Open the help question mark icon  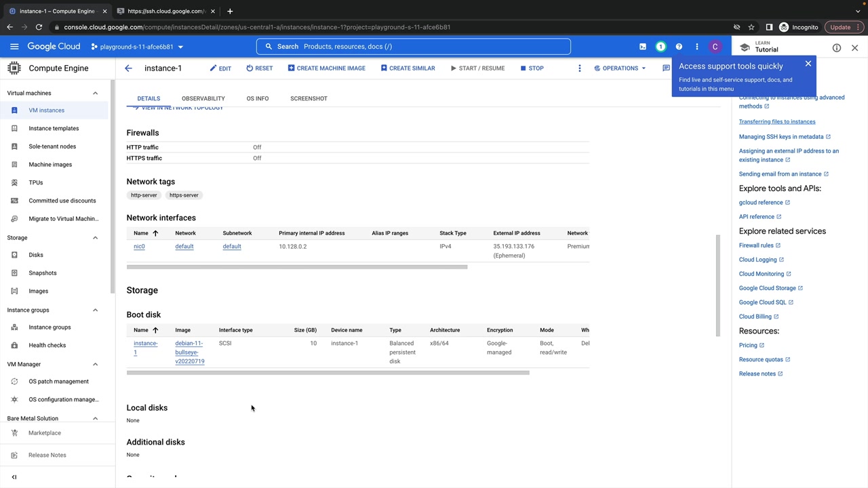679,47
